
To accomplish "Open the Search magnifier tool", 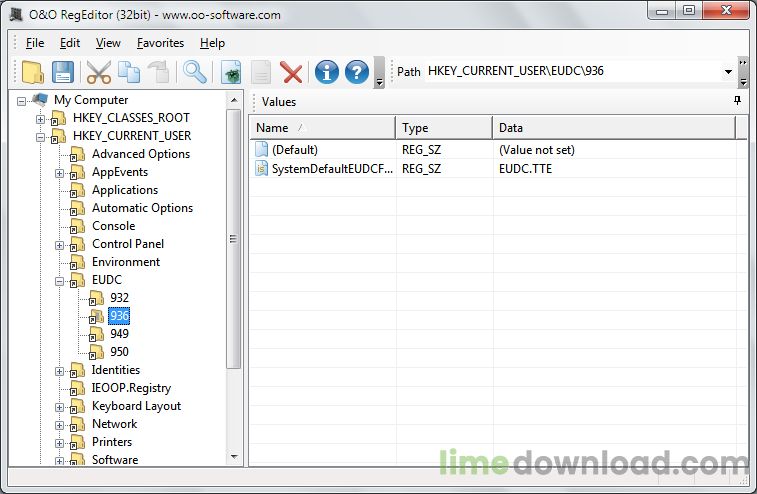I will point(195,72).
